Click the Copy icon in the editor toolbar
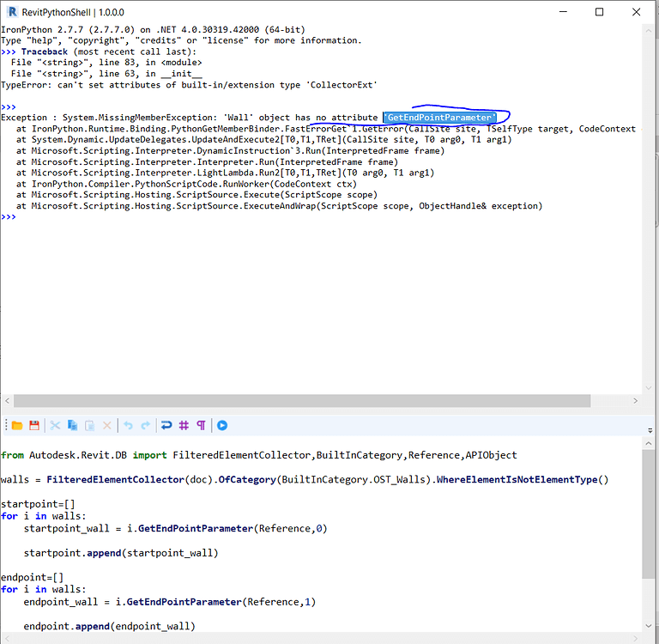 73,425
